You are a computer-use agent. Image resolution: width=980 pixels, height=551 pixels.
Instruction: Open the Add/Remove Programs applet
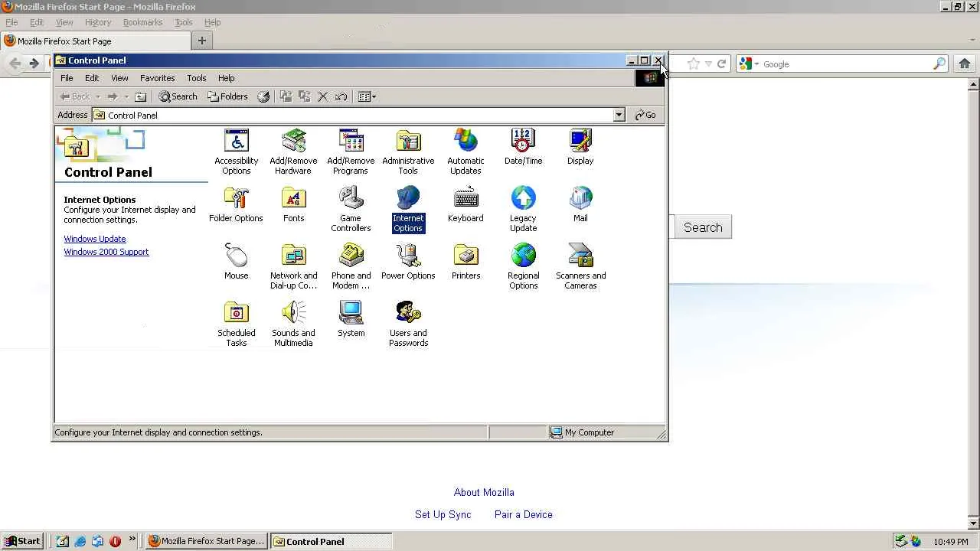(351, 152)
